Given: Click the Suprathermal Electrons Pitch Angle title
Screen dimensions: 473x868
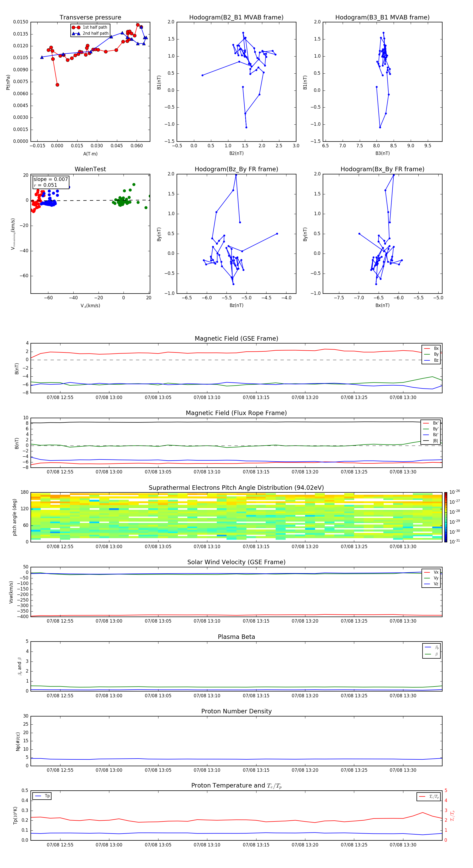Looking at the screenshot, I should [x=236, y=488].
